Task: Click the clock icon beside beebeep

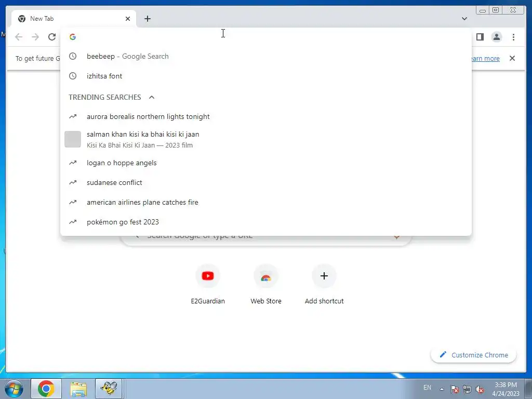Action: [x=73, y=56]
